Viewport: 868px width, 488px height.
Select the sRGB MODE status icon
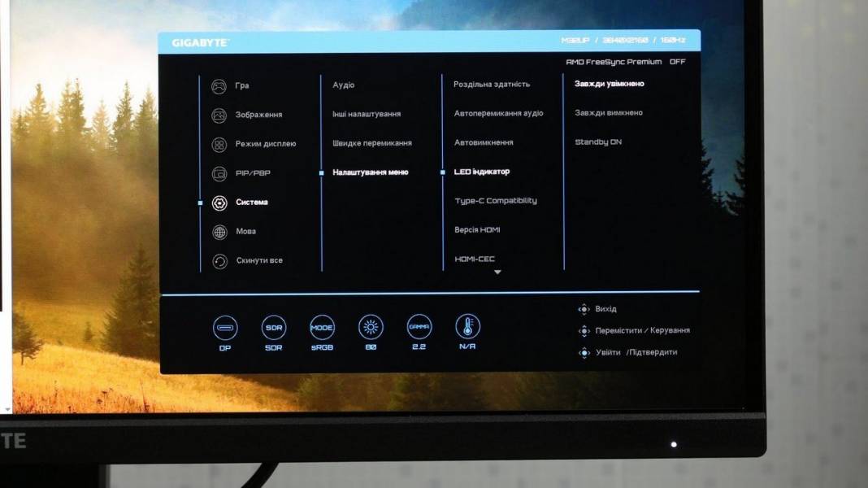point(322,328)
